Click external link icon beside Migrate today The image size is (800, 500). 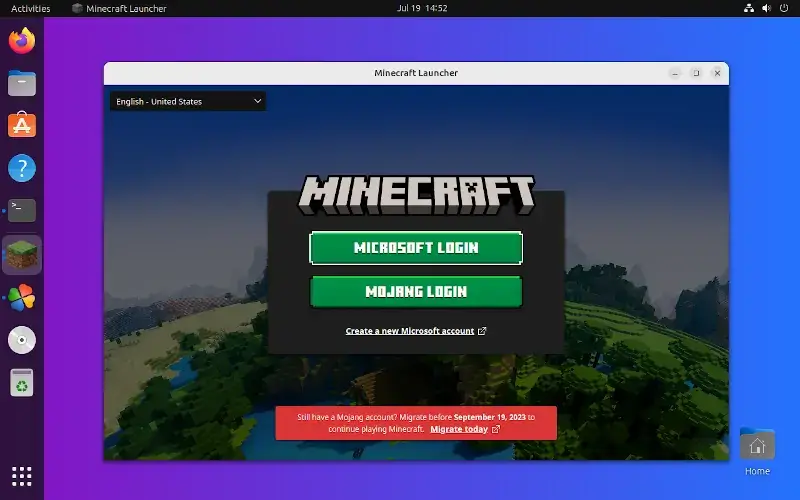496,430
